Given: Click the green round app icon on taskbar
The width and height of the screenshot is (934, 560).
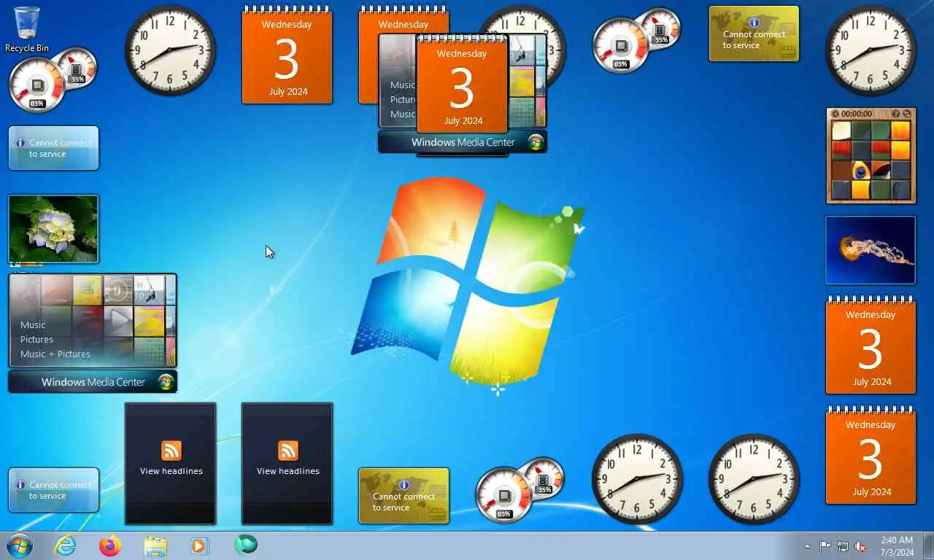Looking at the screenshot, I should tap(246, 545).
